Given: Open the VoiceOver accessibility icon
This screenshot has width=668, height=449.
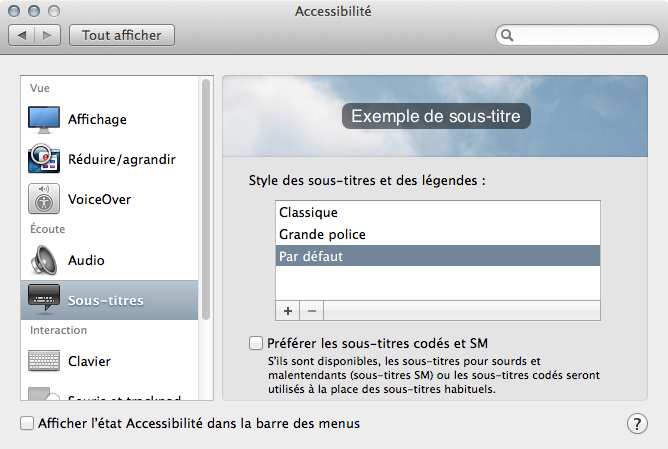Looking at the screenshot, I should click(x=44, y=200).
